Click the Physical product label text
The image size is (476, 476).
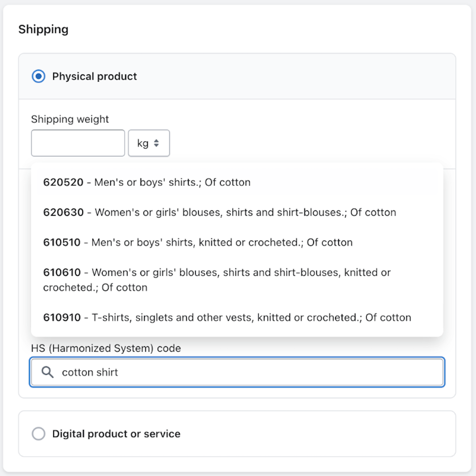click(x=94, y=76)
